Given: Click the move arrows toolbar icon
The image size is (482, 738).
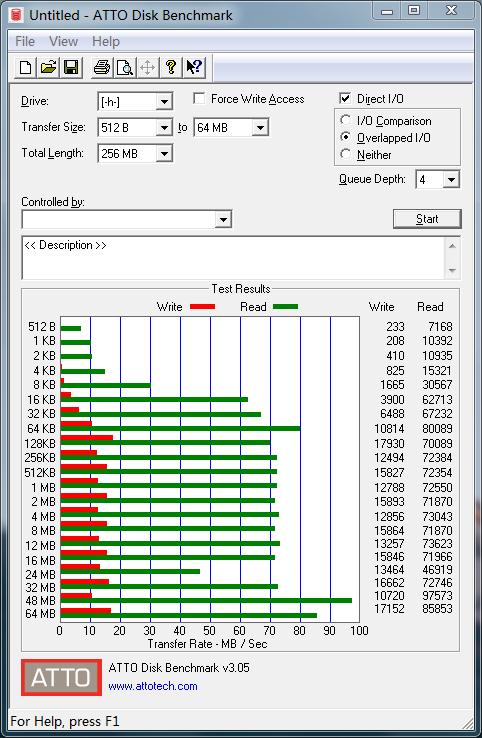Looking at the screenshot, I should [x=147, y=67].
